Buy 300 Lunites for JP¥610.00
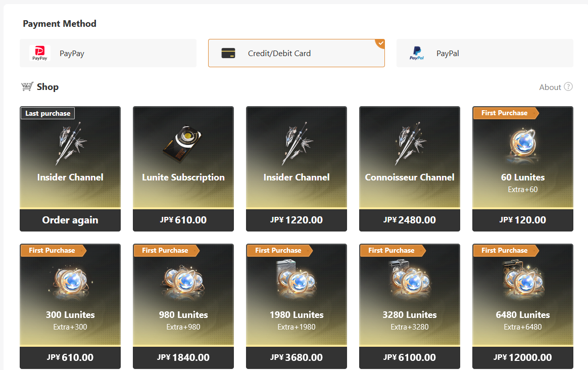588x370 pixels. coord(70,358)
